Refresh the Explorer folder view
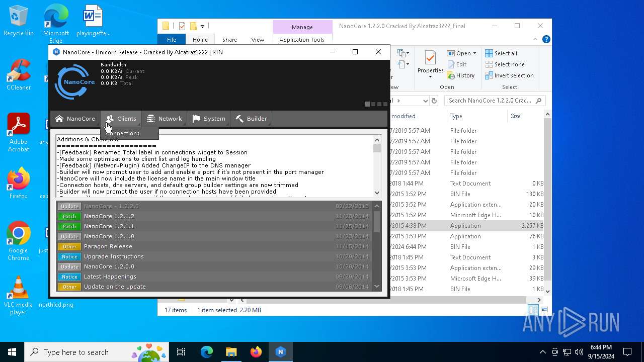Screen dimensions: 644x362 434,101
